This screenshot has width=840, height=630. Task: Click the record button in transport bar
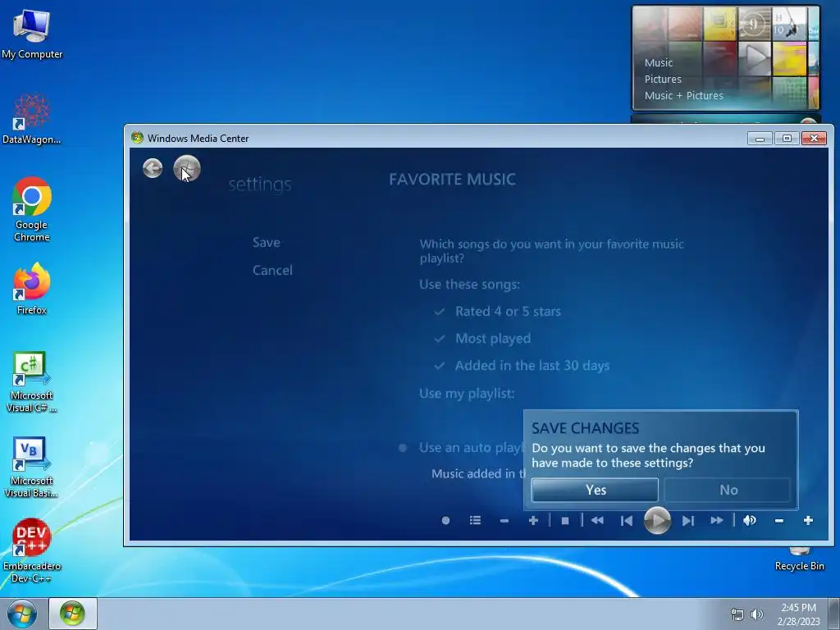point(445,520)
